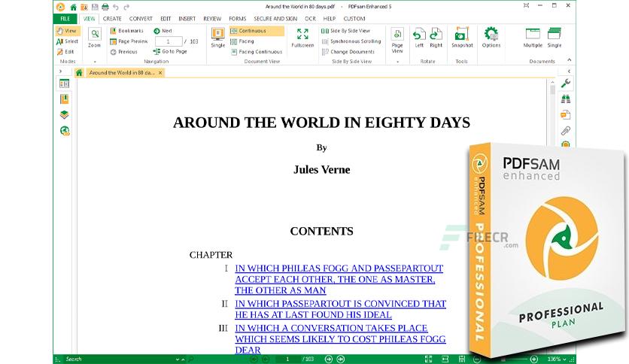Image resolution: width=629 pixels, height=364 pixels.
Task: Open the binoculars search icon in right sidebar
Action: click(566, 99)
